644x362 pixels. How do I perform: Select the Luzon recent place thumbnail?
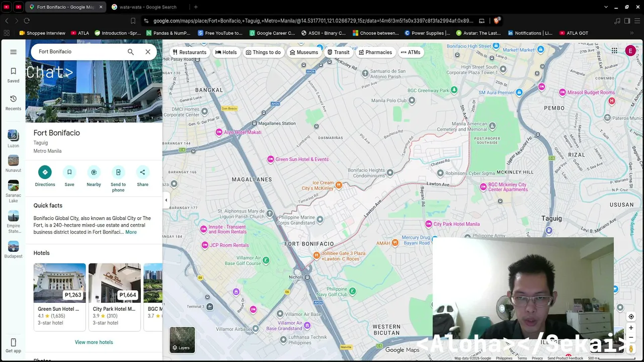point(14,139)
